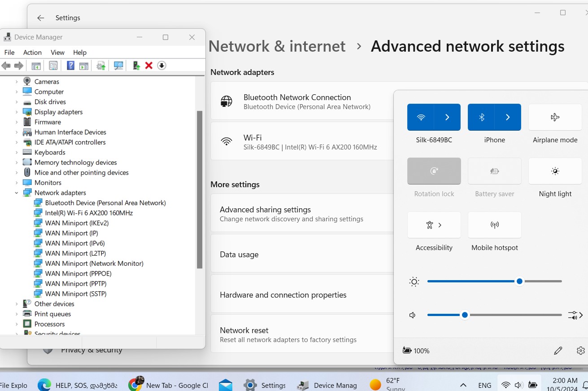The image size is (588, 391).
Task: Open the weather widget showing 62°F
Action: pyautogui.click(x=388, y=385)
